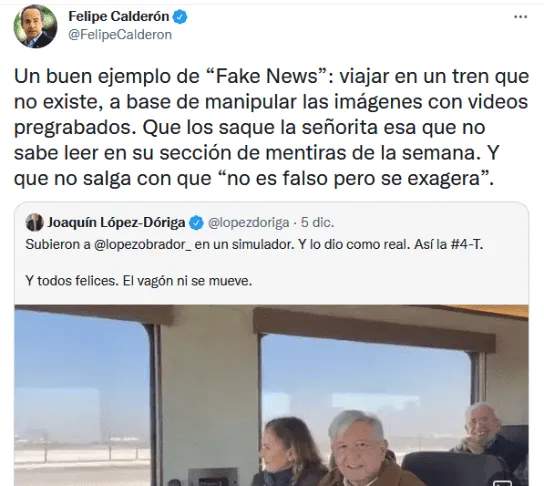Click the verified badge beside Joaquín López-Dóriga
The height and width of the screenshot is (486, 544).
click(x=196, y=223)
